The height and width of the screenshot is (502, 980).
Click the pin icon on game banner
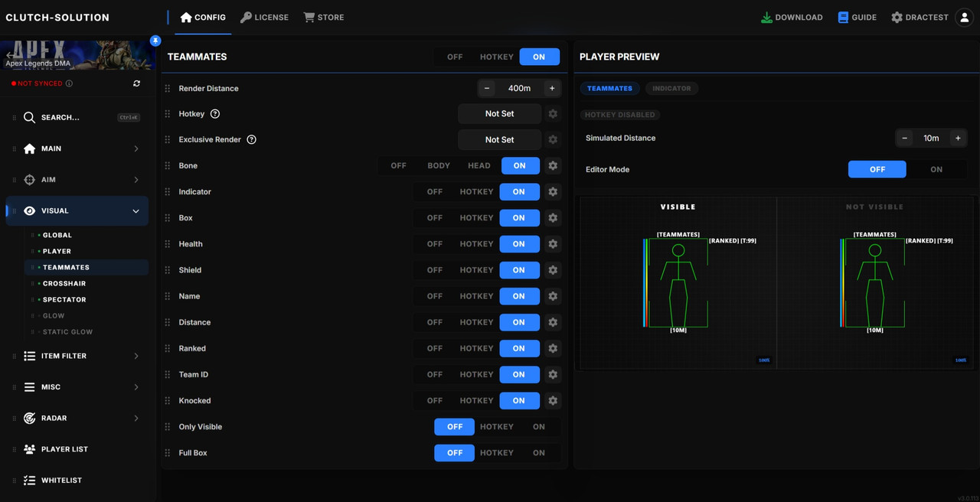click(155, 41)
